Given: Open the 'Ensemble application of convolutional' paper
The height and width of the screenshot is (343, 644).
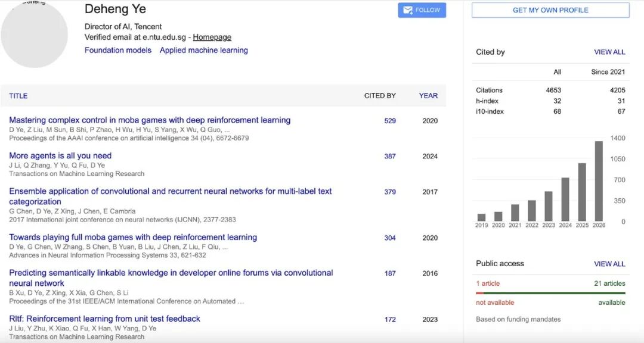Looking at the screenshot, I should pos(171,197).
